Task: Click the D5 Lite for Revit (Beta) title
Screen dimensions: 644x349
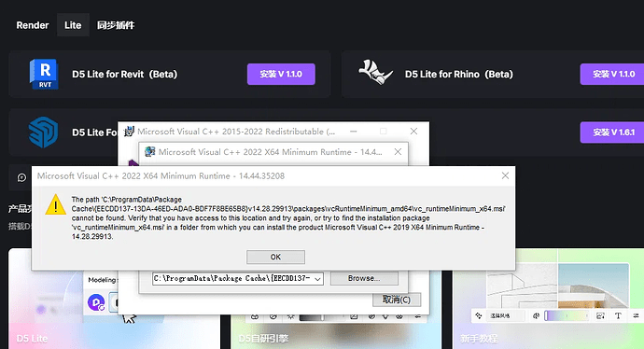Action: [x=125, y=75]
